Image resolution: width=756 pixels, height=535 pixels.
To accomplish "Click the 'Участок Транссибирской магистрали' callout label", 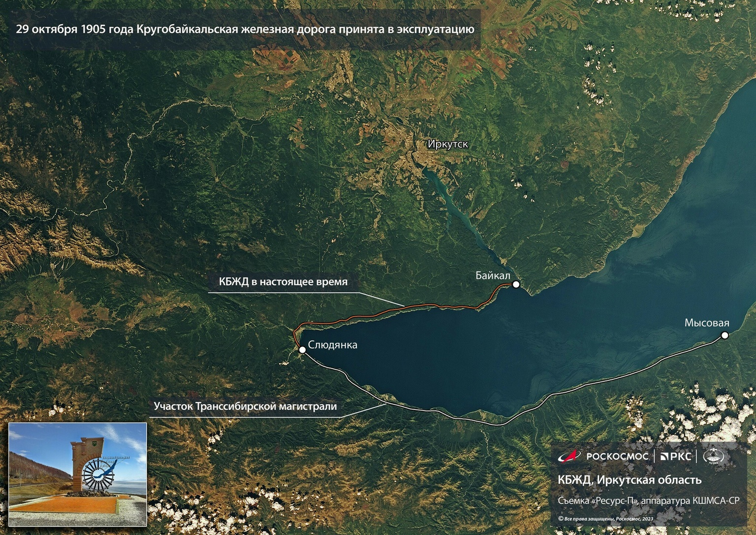I will (245, 406).
